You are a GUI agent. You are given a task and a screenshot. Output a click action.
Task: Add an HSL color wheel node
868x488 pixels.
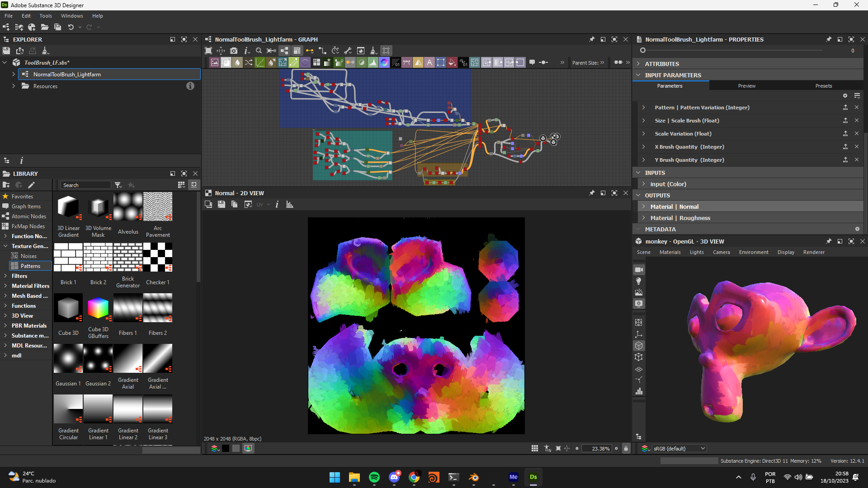point(384,62)
